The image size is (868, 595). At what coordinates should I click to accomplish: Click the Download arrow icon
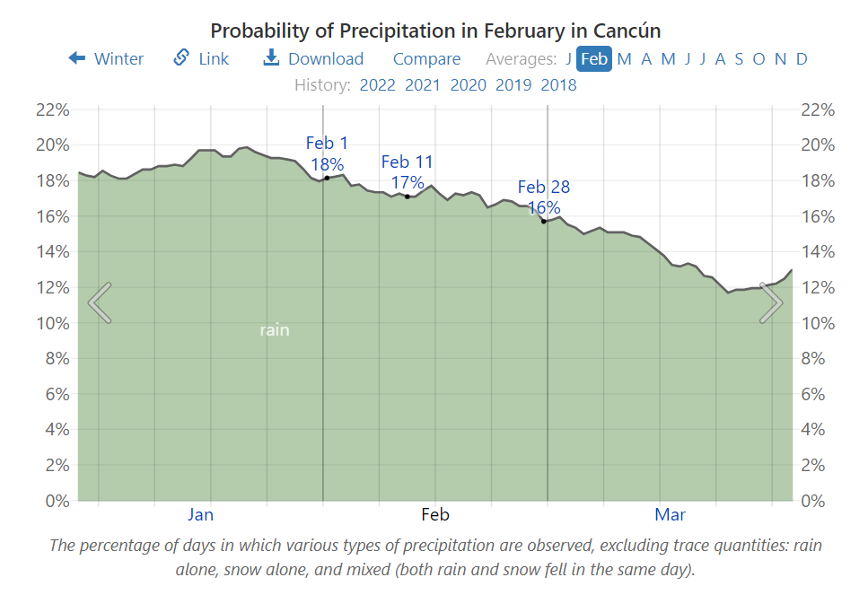click(x=270, y=58)
